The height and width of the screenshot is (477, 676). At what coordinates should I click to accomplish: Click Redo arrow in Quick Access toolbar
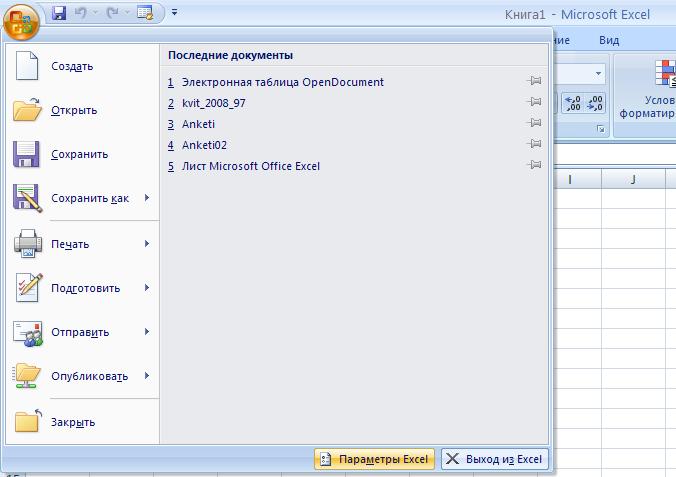(113, 13)
